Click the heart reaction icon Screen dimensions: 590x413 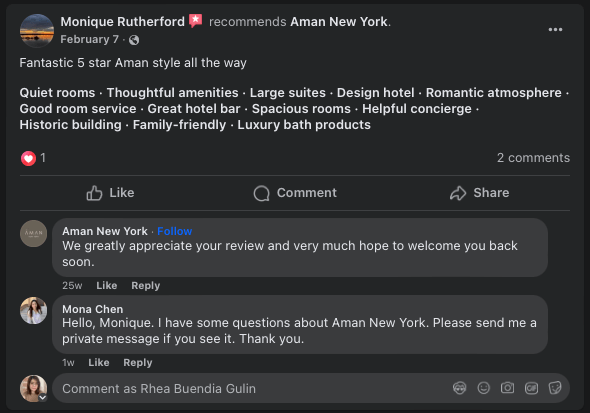tap(28, 158)
